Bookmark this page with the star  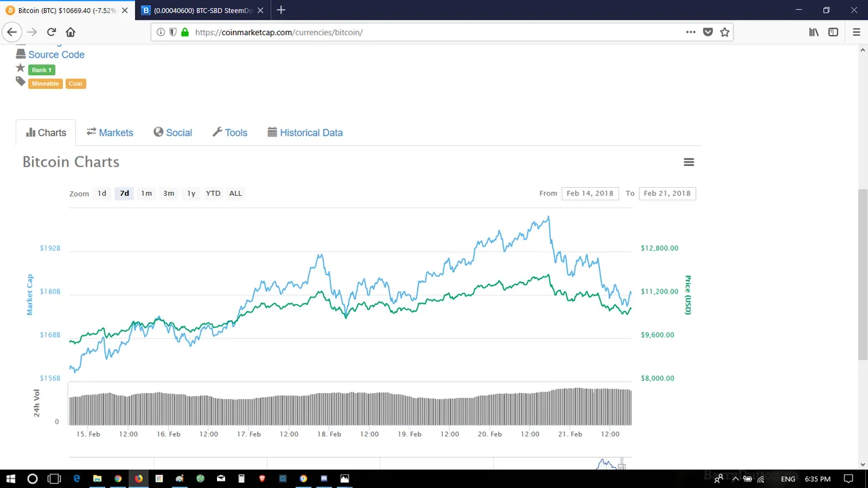point(725,32)
